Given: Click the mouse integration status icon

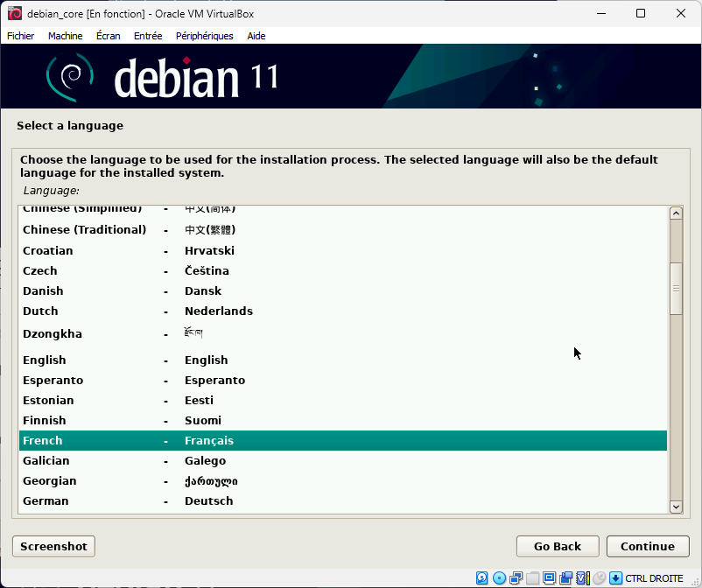Looking at the screenshot, I should tap(599, 577).
